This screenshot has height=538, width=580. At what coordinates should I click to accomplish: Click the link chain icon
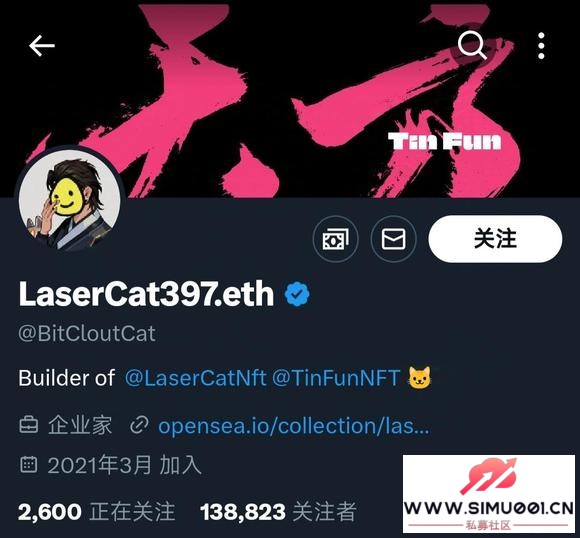click(x=139, y=425)
